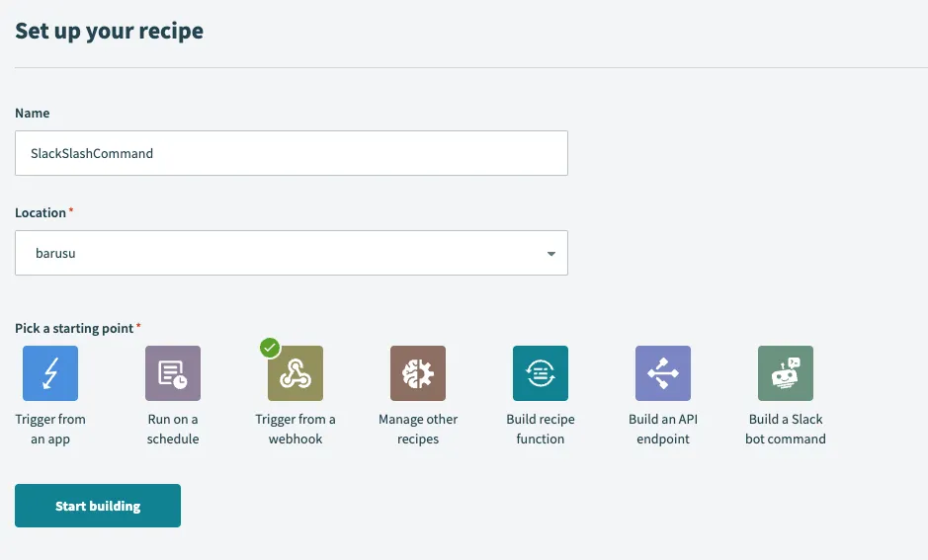Open the Location dropdown arrow
The width and height of the screenshot is (928, 560).
click(x=551, y=254)
